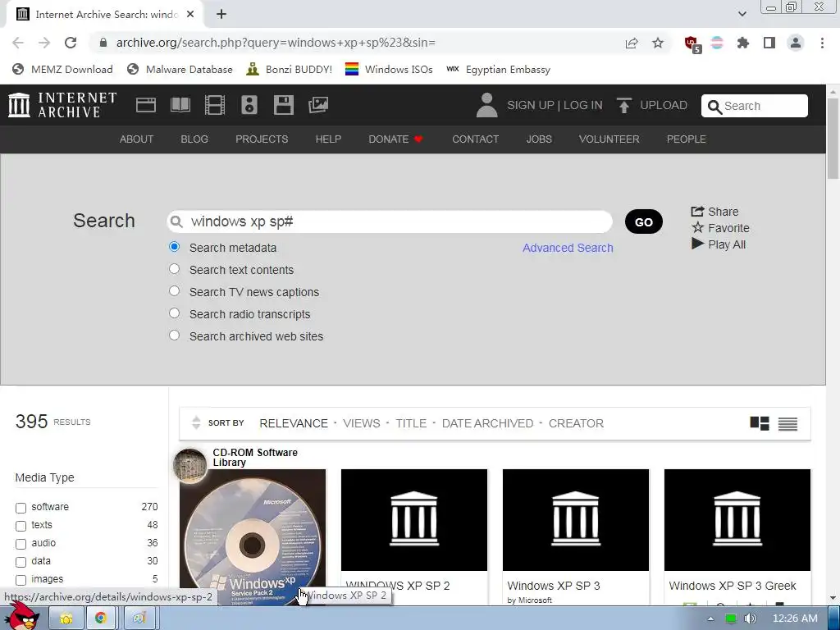Open the HELP menu item
Screen dimensions: 840x630
pos(328,139)
